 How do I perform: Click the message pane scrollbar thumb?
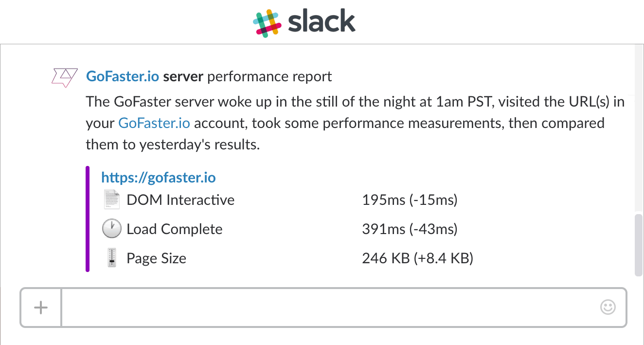tap(639, 246)
